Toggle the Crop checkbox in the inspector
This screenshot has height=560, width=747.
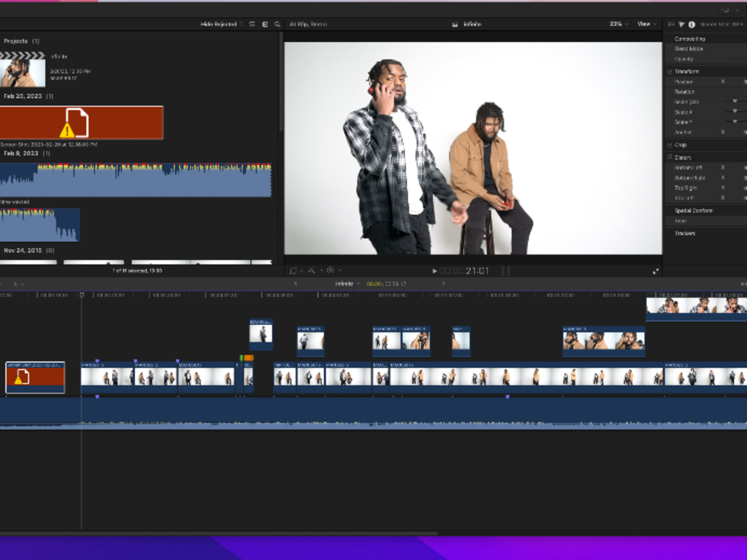pos(670,144)
